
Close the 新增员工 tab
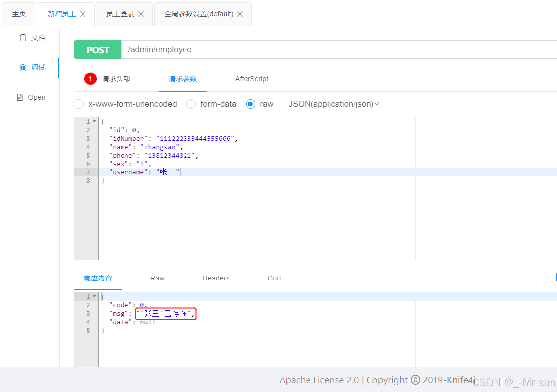point(83,14)
